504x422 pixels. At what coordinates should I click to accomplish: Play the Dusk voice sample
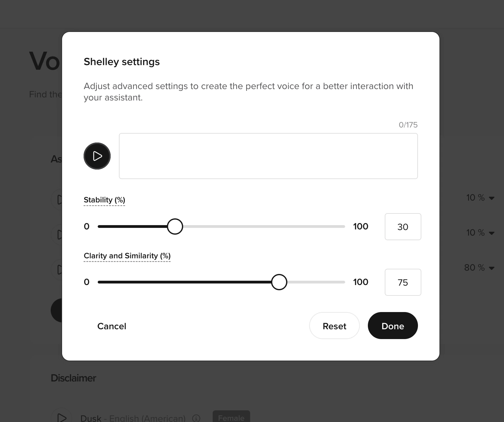coord(62,417)
